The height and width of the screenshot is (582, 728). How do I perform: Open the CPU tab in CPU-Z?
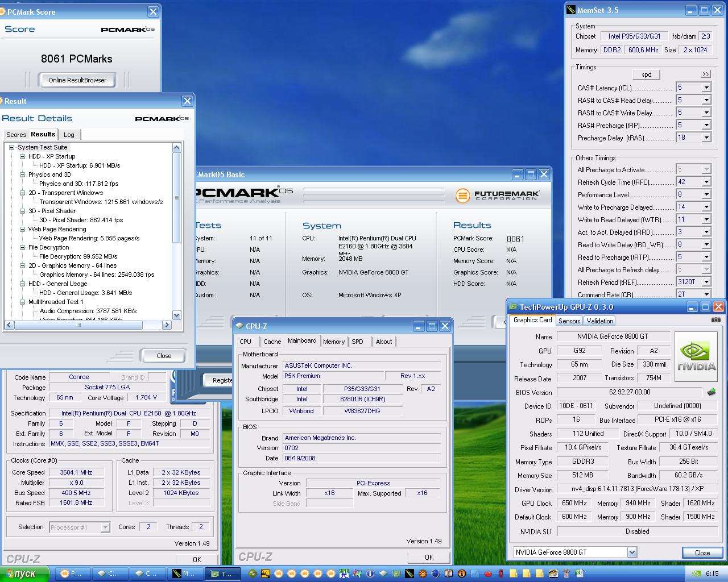coord(246,342)
